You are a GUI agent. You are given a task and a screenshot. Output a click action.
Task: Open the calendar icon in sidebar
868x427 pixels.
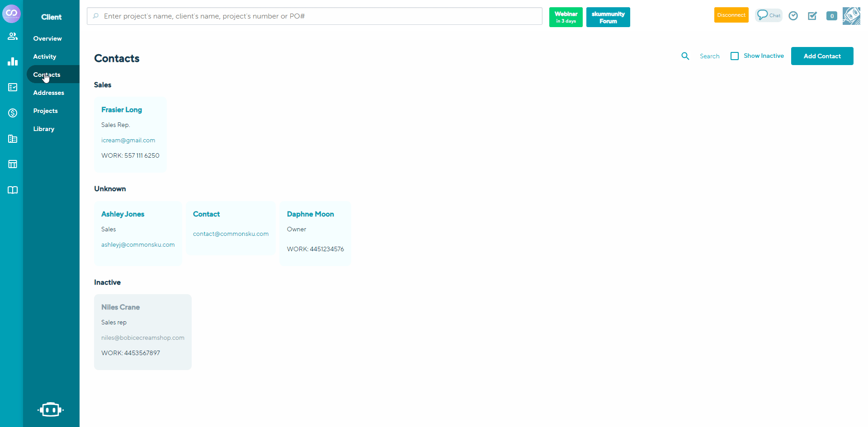(12, 164)
